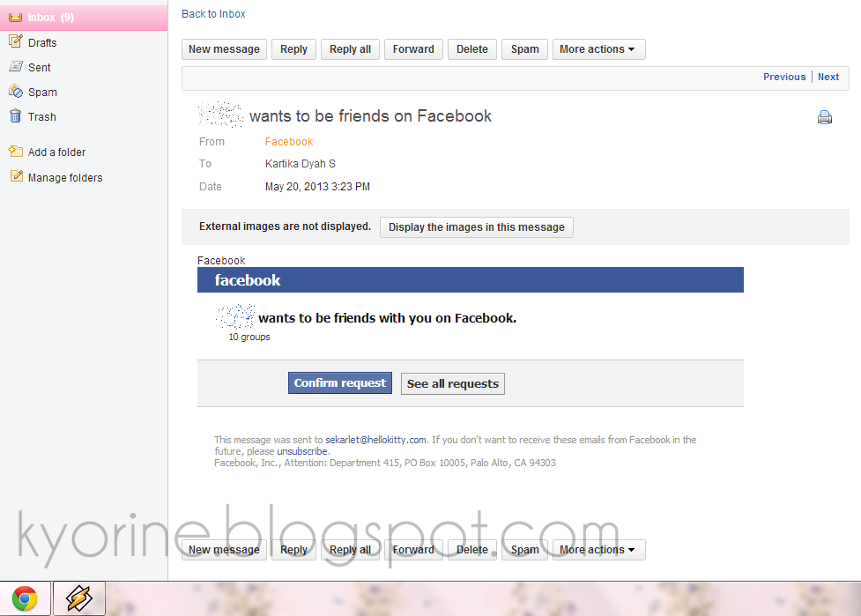Click the facebook logo banner

(471, 280)
